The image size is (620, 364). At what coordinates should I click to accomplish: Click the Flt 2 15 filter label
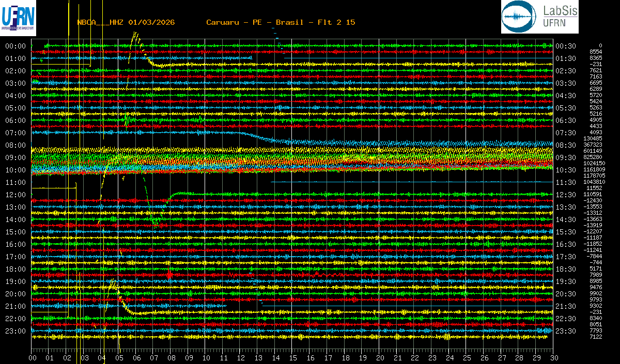click(336, 22)
